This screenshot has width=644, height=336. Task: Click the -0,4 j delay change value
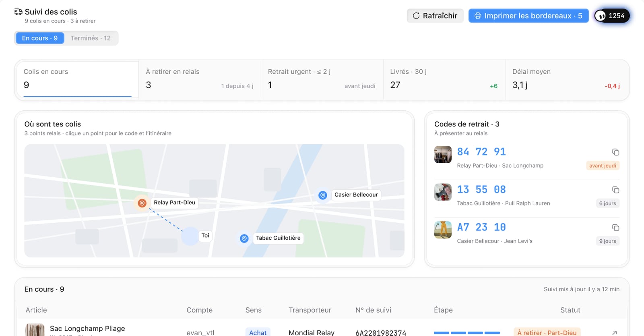[x=612, y=86]
